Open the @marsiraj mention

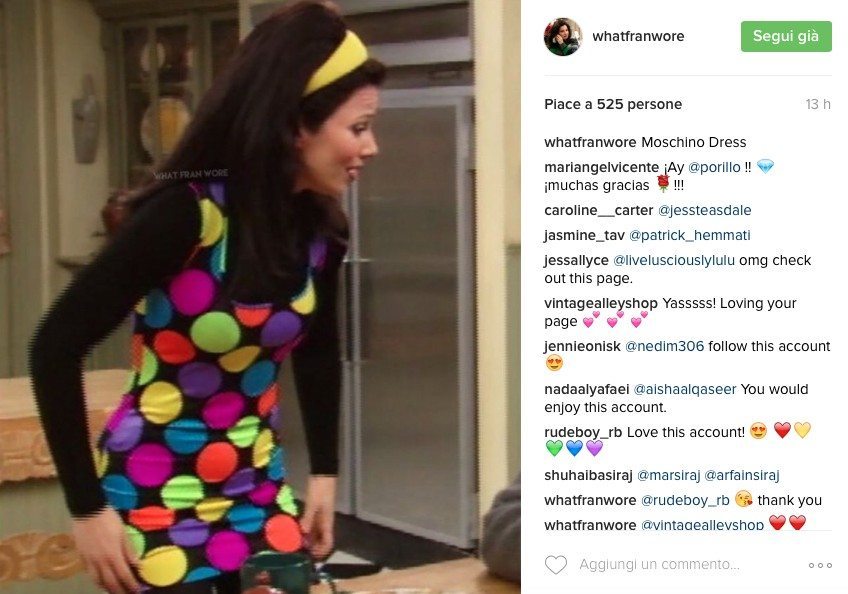(668, 475)
